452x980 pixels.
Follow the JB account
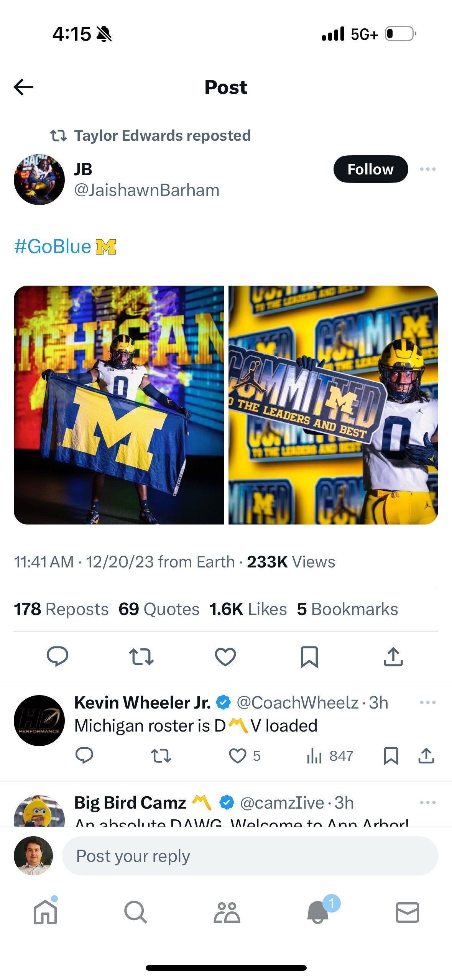(370, 169)
